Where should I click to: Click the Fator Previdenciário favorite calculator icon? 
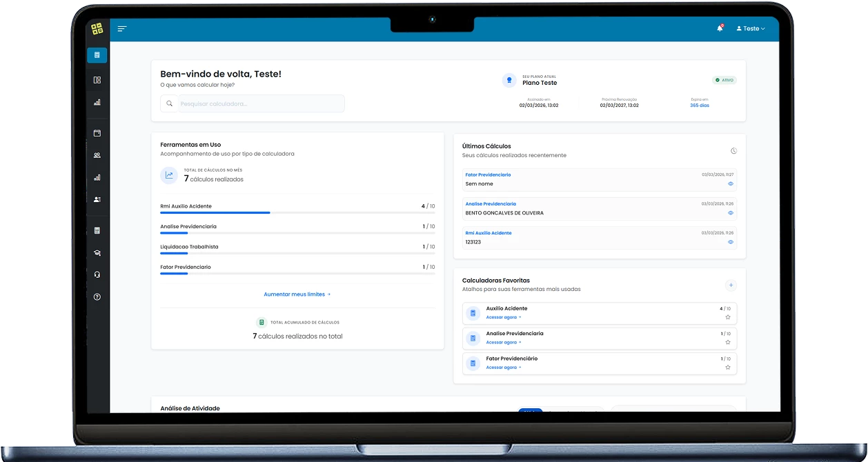coord(473,363)
